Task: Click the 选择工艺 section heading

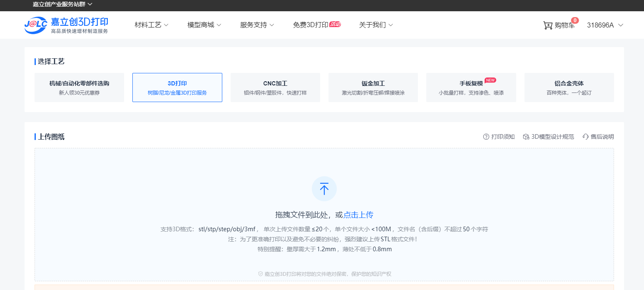Action: tap(51, 62)
